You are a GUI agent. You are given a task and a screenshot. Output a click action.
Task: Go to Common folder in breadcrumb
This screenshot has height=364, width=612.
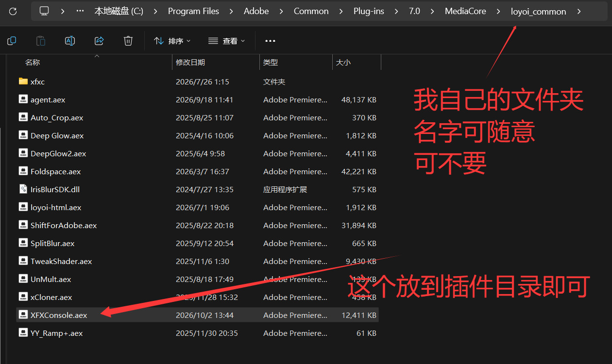[311, 11]
